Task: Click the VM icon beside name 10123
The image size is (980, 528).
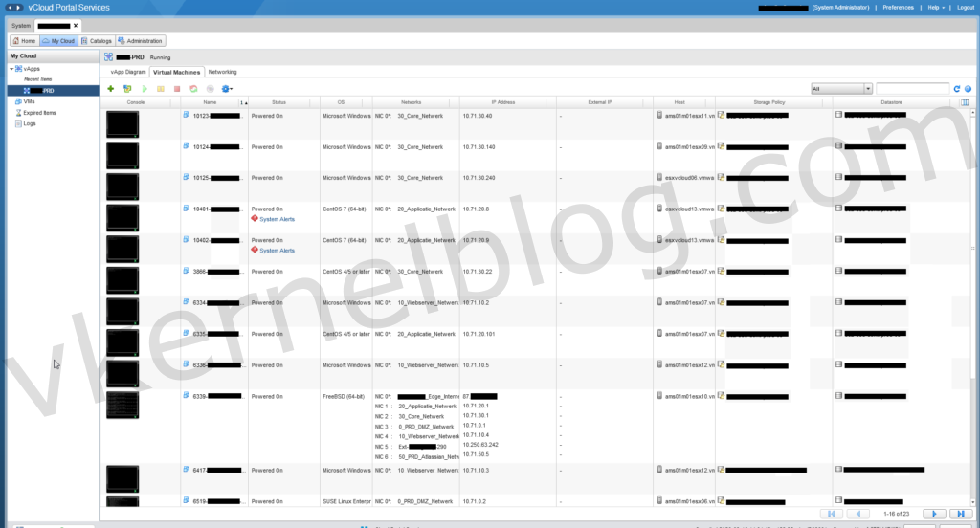Action: (187, 115)
